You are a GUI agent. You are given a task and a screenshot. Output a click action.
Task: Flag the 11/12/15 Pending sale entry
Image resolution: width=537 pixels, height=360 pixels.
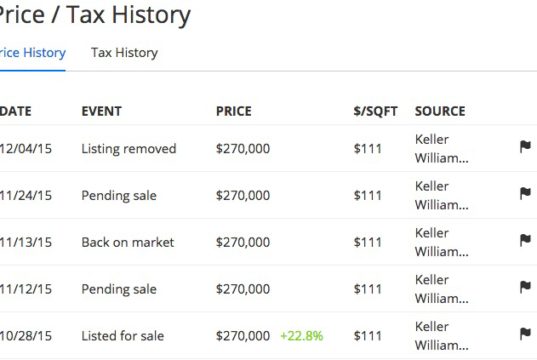[525, 287]
